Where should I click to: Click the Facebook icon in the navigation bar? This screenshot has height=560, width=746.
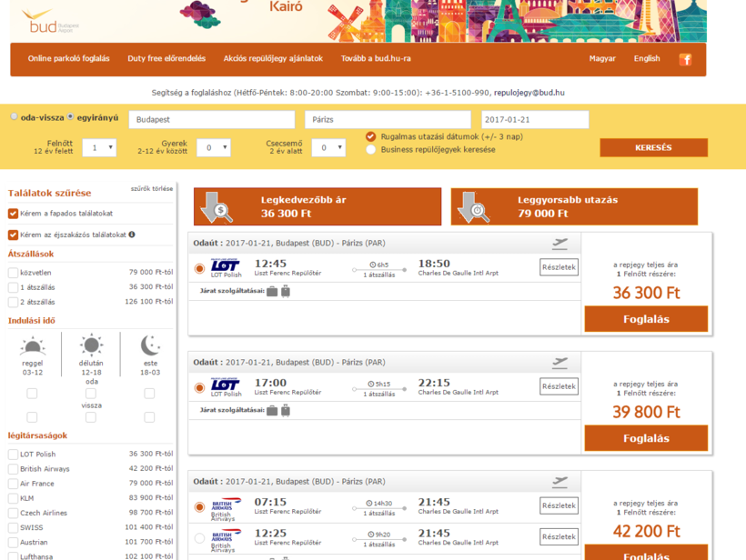pyautogui.click(x=685, y=59)
